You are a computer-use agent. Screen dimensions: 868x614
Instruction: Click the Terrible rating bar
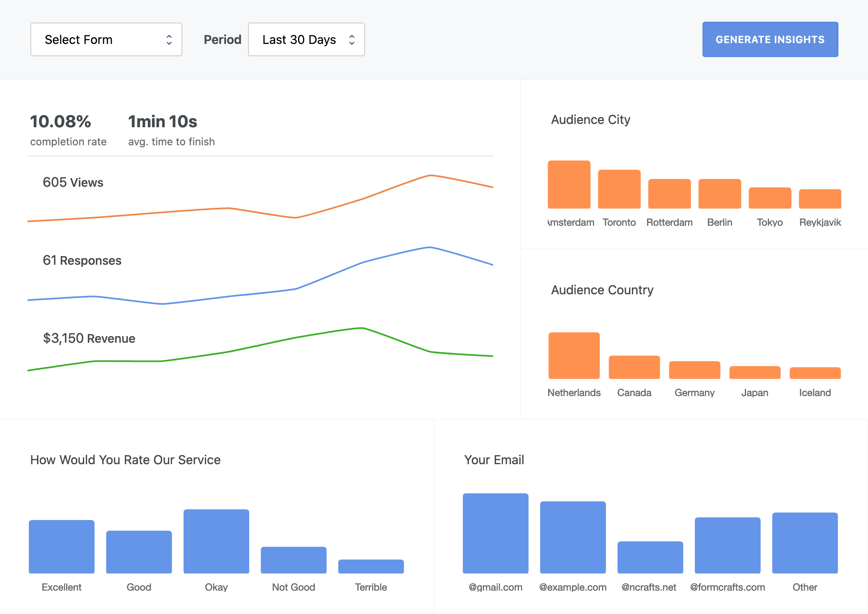tap(371, 566)
